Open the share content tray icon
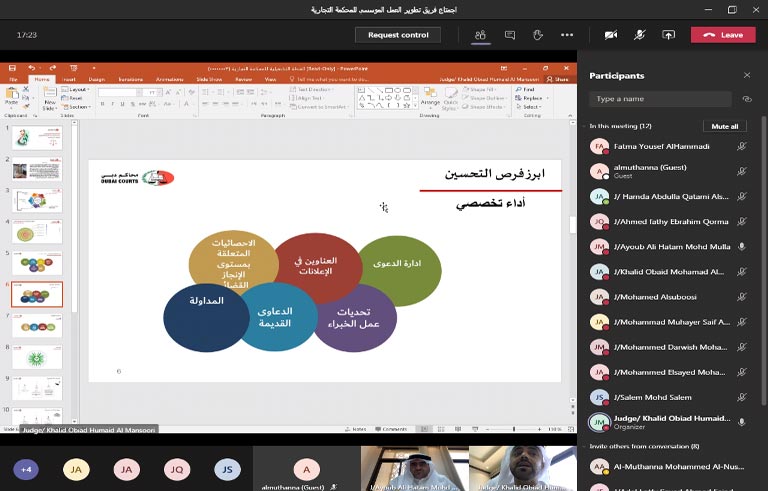Screen dimensions: 768x491 tap(669, 35)
